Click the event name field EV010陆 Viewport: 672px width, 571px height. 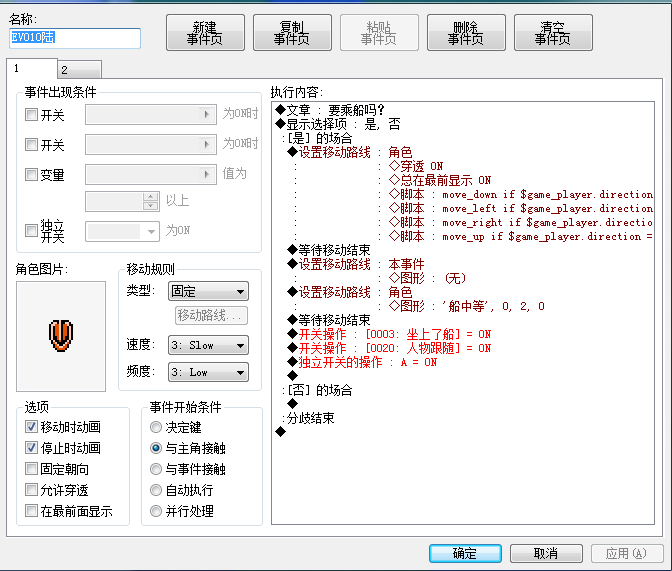click(75, 38)
